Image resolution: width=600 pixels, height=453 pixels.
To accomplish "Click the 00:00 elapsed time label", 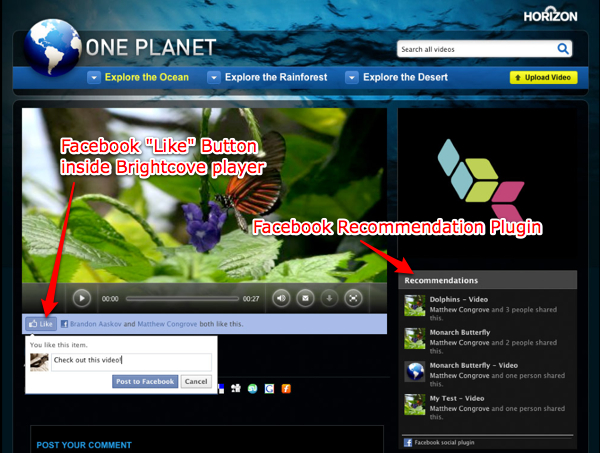I will (x=110, y=299).
